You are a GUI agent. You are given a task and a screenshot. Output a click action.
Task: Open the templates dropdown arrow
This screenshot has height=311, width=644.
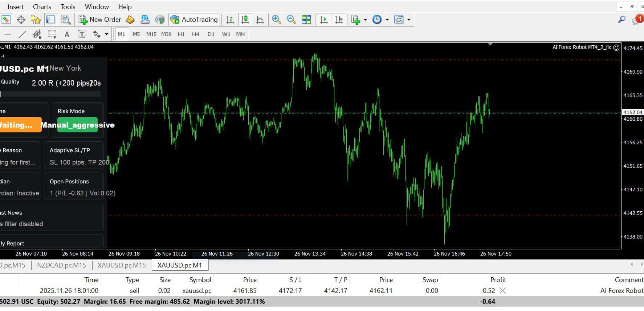click(x=409, y=20)
